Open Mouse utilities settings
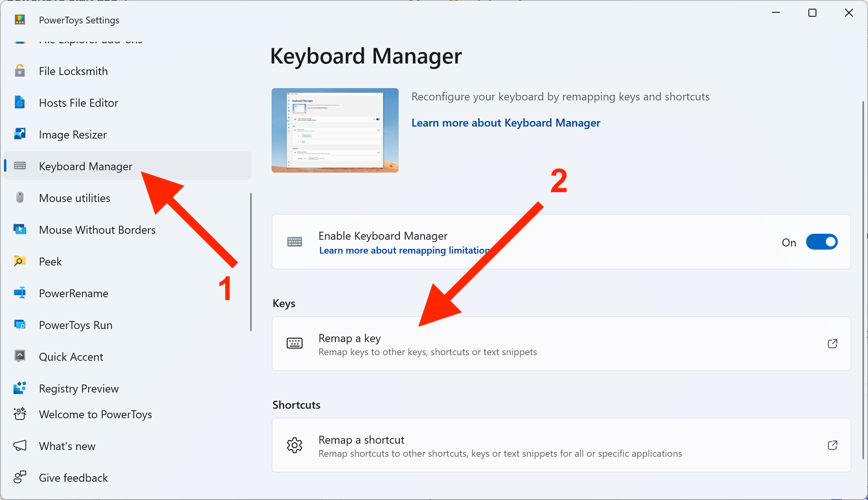Image resolution: width=868 pixels, height=500 pixels. [128, 198]
